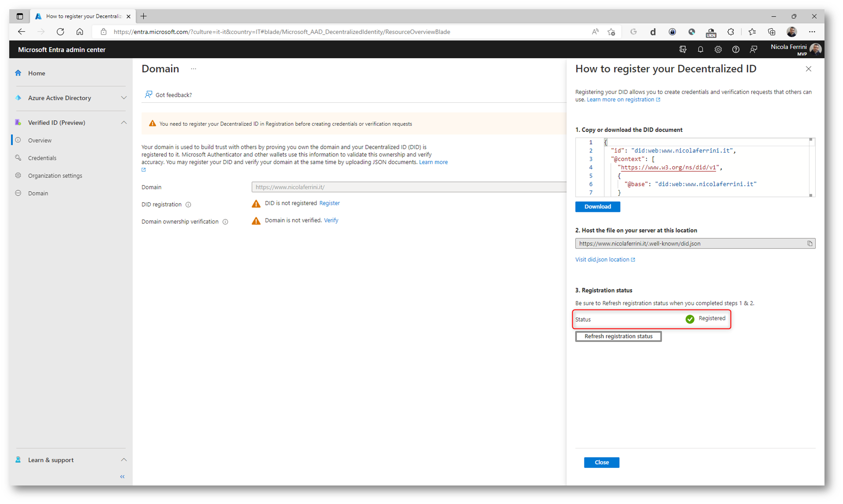Click the d extension icon in toolbar
843x504 pixels.
click(x=653, y=32)
